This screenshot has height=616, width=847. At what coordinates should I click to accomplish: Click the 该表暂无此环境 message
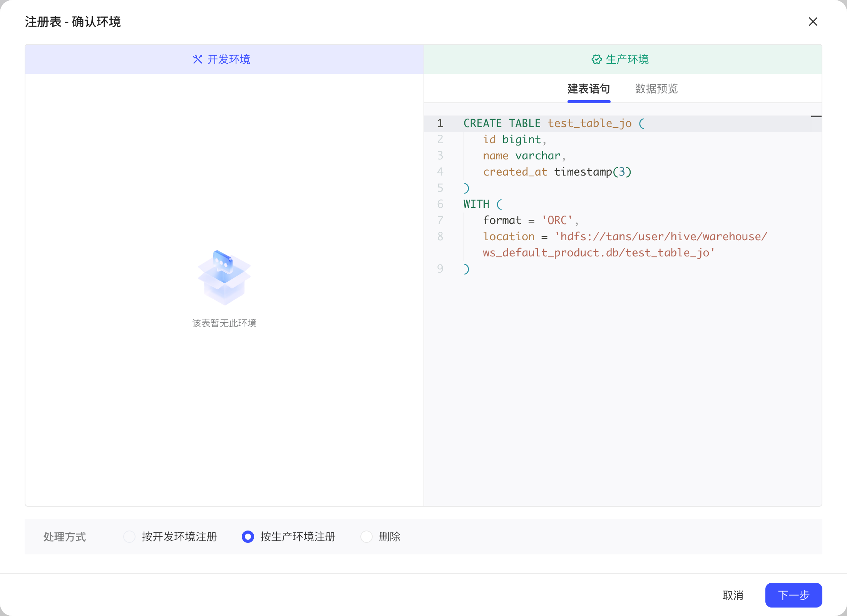(x=224, y=323)
